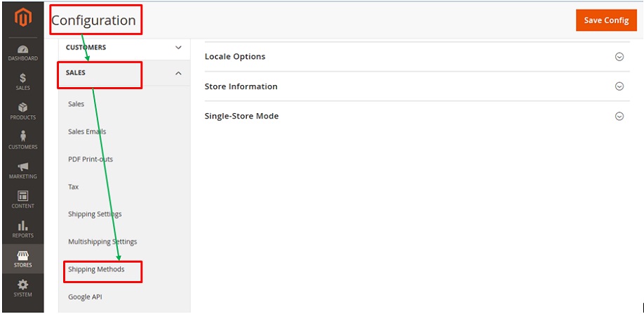
Task: Open the Products box icon
Action: tap(23, 107)
